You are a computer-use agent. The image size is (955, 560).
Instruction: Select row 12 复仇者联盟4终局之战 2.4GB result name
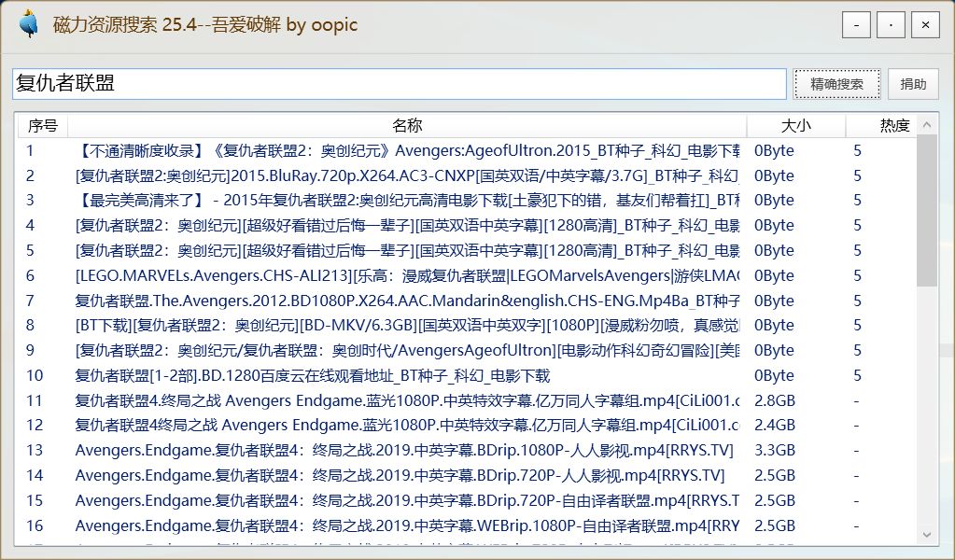(x=407, y=425)
